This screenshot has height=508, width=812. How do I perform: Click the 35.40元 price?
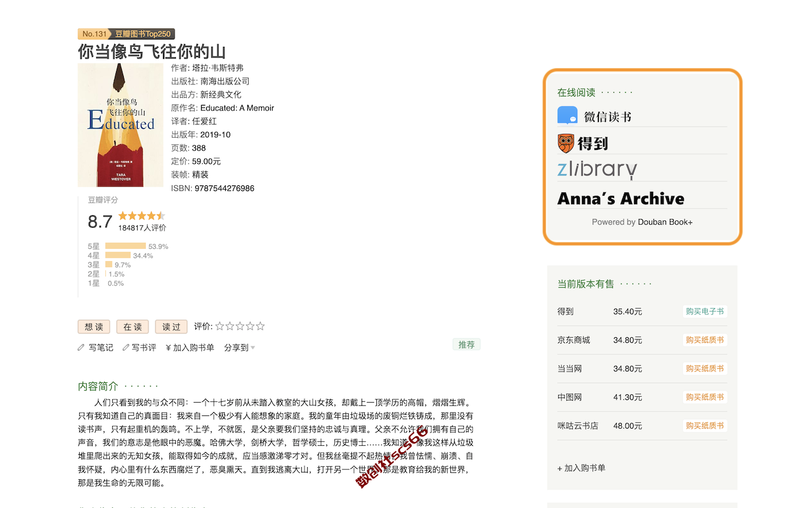(627, 311)
